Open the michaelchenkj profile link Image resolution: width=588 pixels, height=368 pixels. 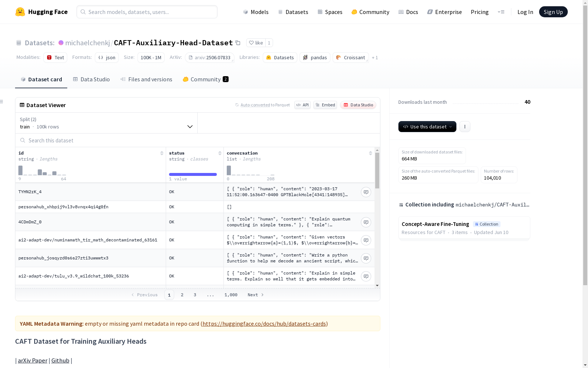[87, 43]
